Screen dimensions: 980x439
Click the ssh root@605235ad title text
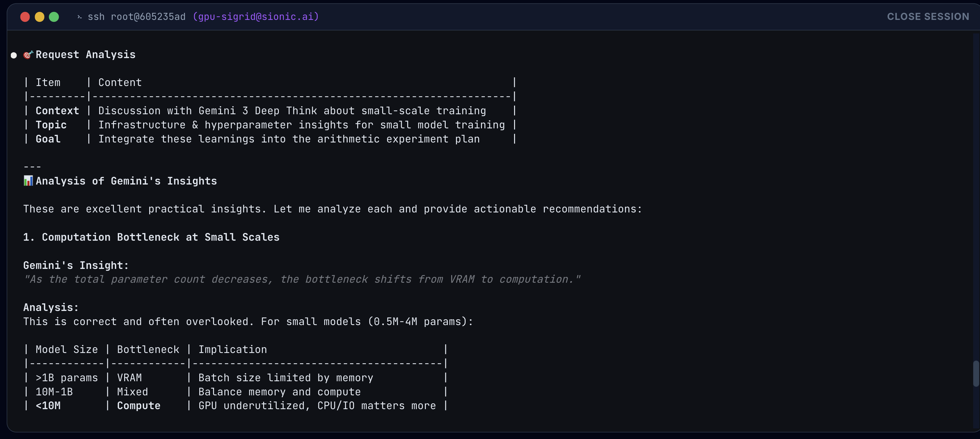pyautogui.click(x=137, y=17)
